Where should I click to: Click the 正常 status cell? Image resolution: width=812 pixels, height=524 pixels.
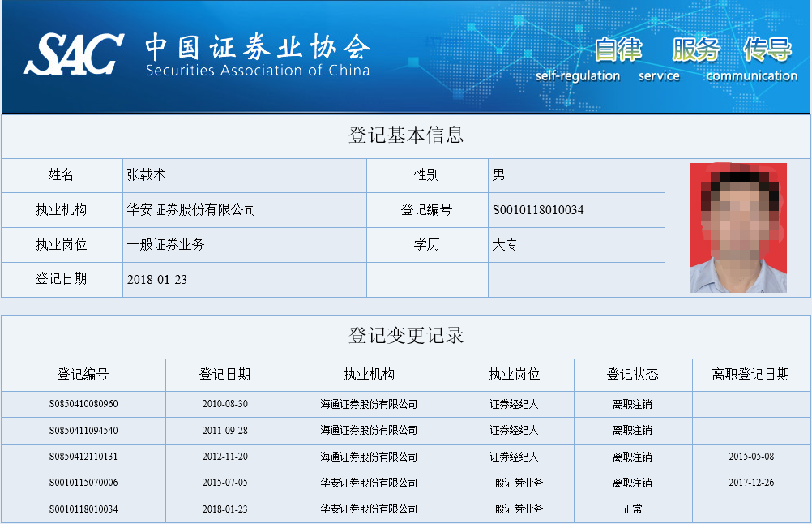click(x=632, y=509)
